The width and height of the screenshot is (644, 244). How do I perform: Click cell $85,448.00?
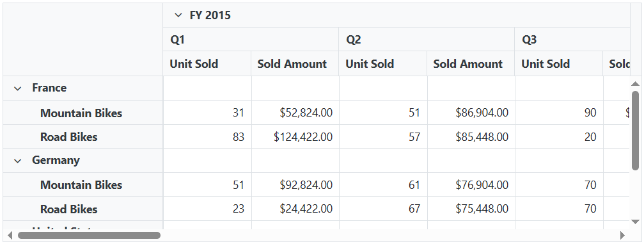[471, 136]
